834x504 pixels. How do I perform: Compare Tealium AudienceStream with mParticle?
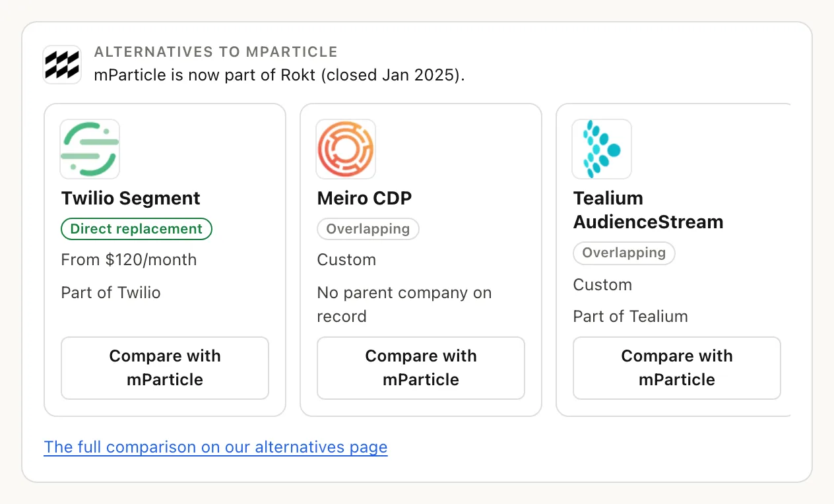point(677,368)
